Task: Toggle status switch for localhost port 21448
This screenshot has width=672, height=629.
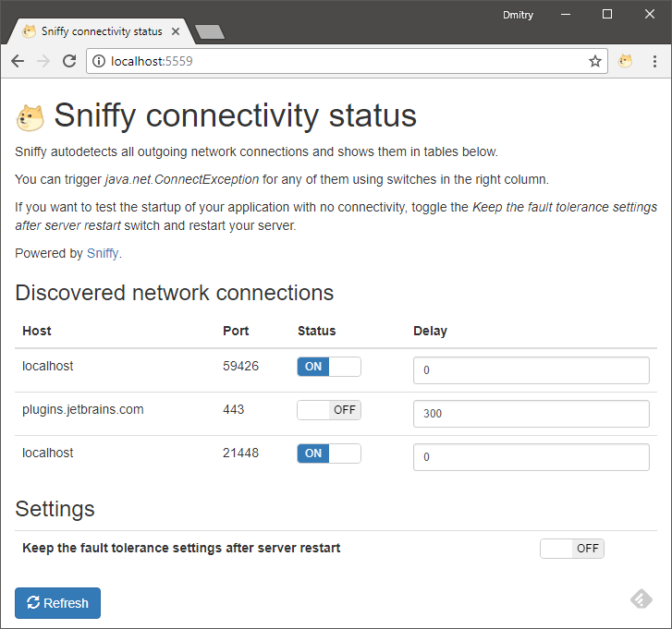Action: point(329,454)
